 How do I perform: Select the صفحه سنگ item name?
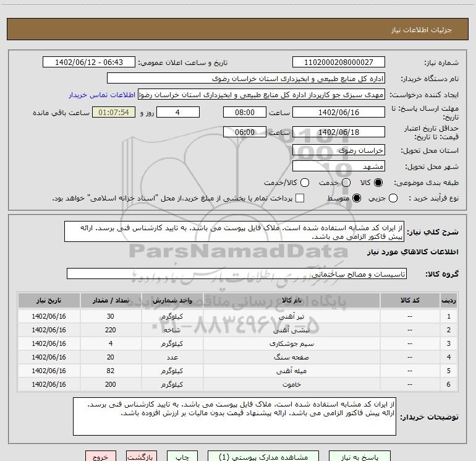291,358
